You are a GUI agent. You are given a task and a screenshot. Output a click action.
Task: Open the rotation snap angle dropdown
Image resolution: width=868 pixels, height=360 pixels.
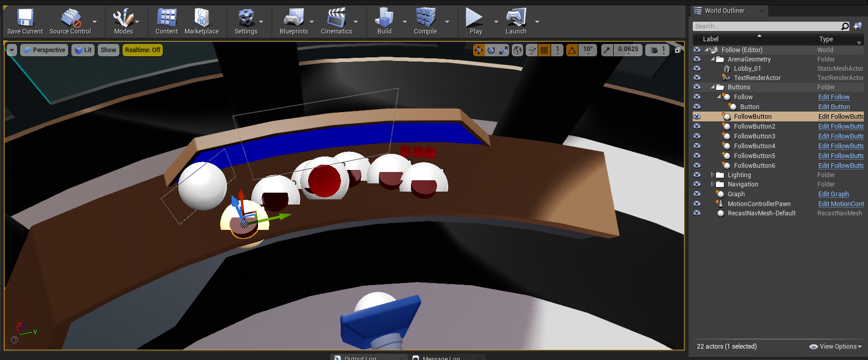pos(588,50)
